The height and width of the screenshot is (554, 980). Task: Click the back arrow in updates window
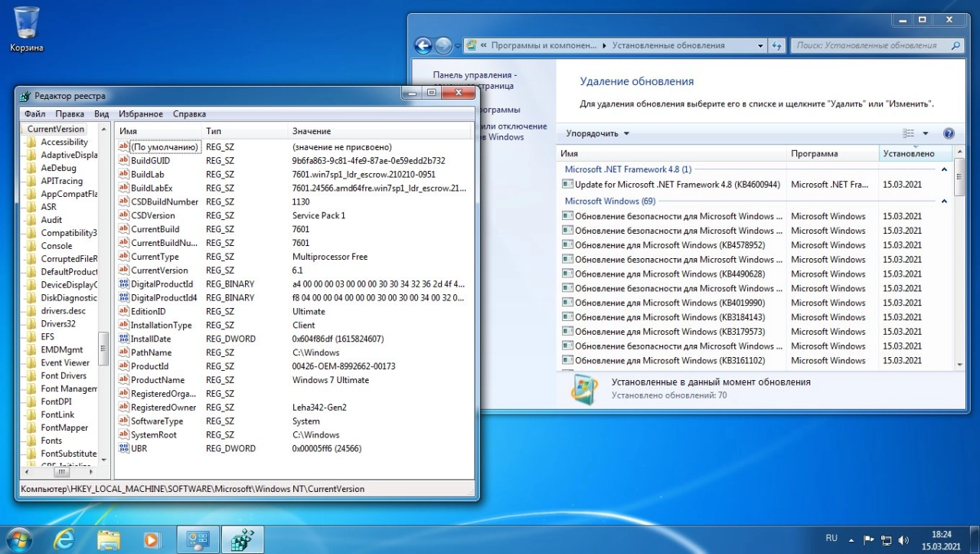pyautogui.click(x=423, y=46)
